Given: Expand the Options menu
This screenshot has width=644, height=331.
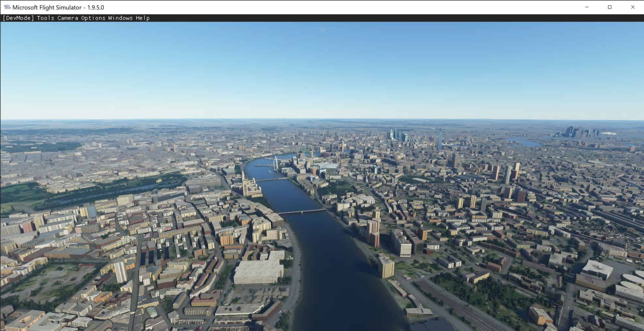Looking at the screenshot, I should [x=93, y=18].
